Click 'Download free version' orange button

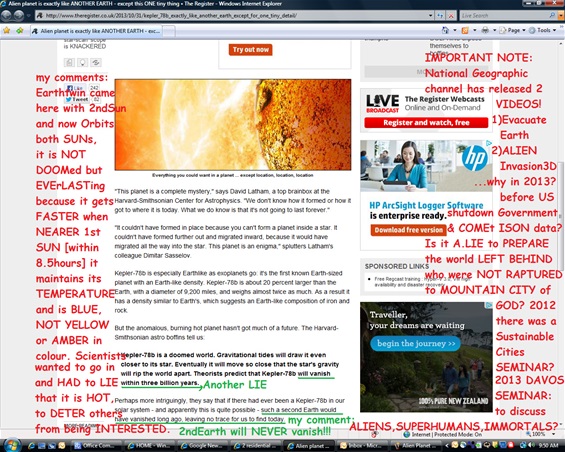[408, 230]
